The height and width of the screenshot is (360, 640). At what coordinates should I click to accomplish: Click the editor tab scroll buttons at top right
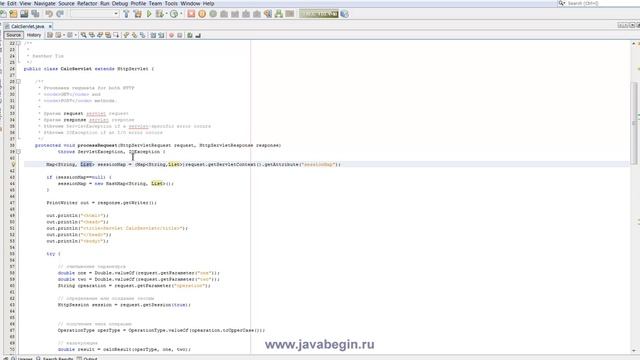(622, 25)
